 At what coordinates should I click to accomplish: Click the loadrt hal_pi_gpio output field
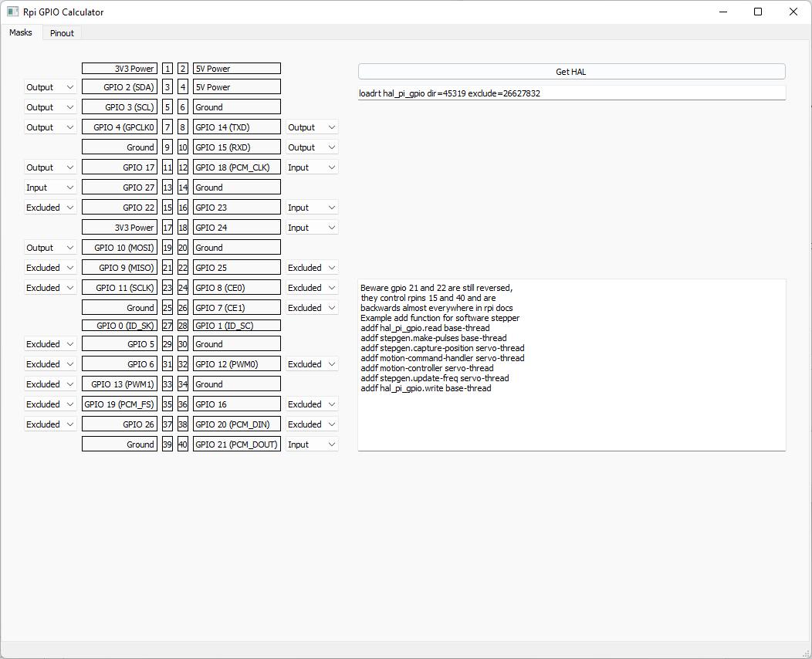pyautogui.click(x=571, y=93)
